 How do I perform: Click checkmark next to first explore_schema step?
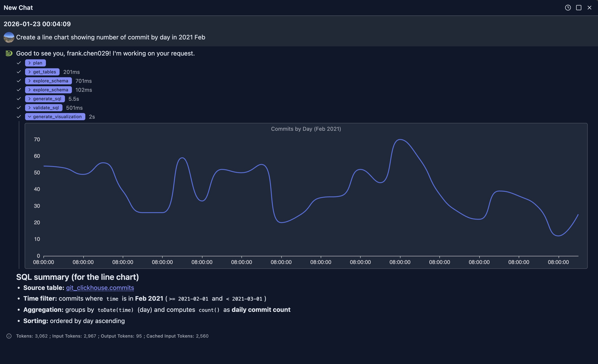coord(19,81)
